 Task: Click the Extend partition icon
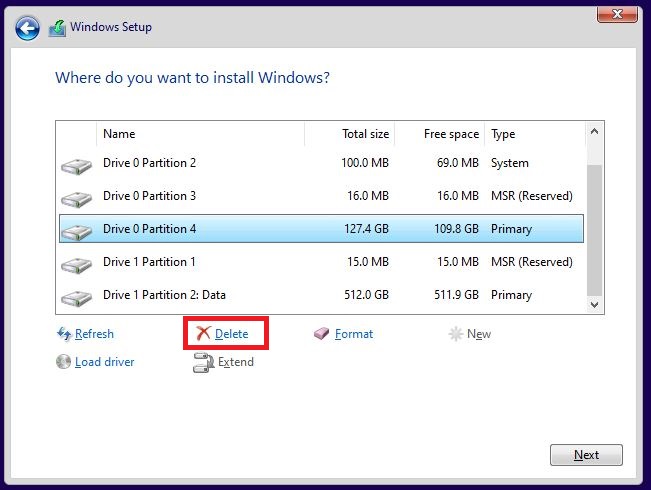coord(203,362)
